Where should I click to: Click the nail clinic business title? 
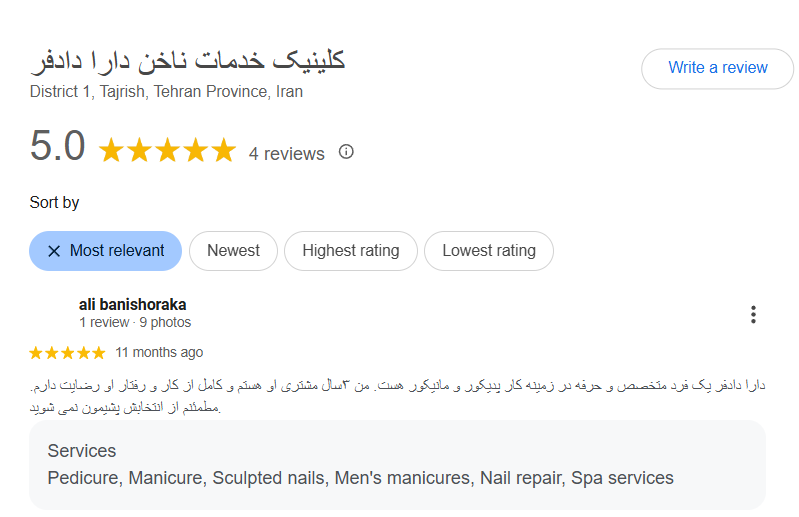pyautogui.click(x=188, y=61)
